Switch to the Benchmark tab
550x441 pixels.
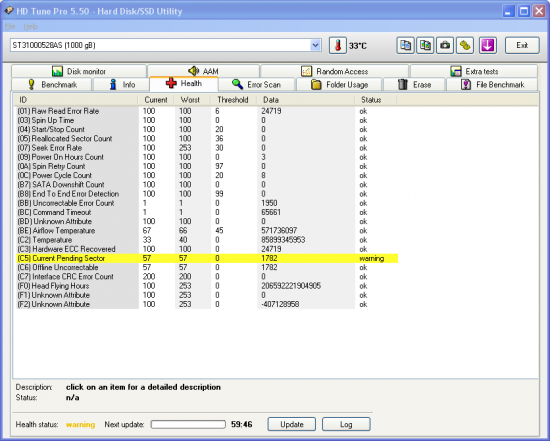pos(52,85)
